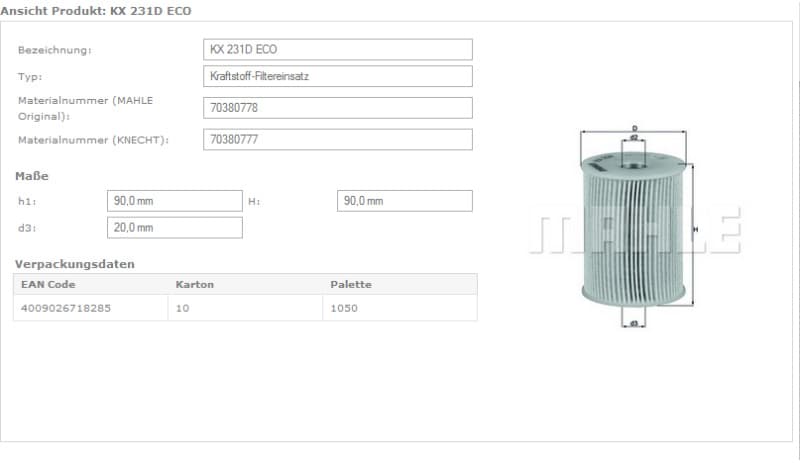Click the Bezeichnung field with KX 231D ECO
The width and height of the screenshot is (800, 463).
(x=338, y=50)
